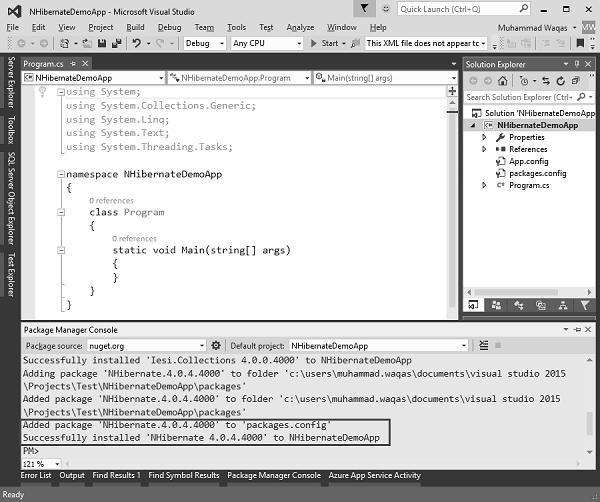This screenshot has width=600, height=502.
Task: Click the editor split window icon
Action: pos(452,91)
